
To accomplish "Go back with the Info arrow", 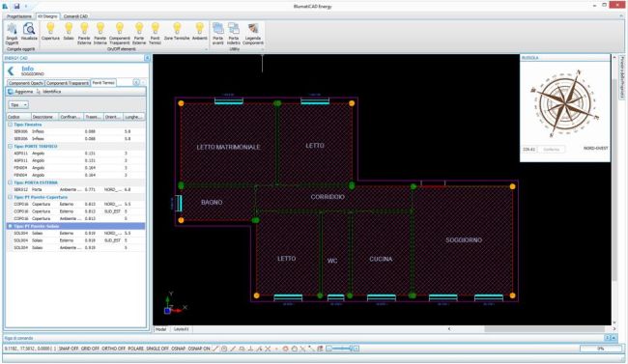I will 11,70.
